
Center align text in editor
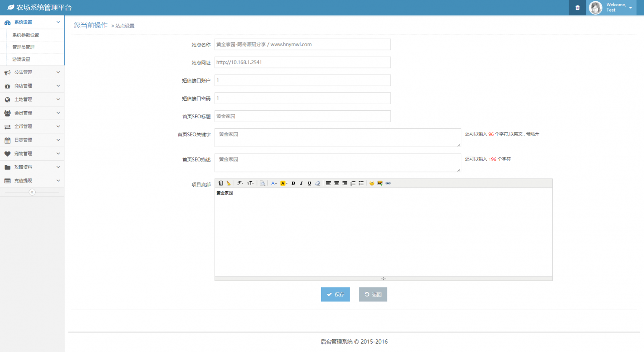337,183
